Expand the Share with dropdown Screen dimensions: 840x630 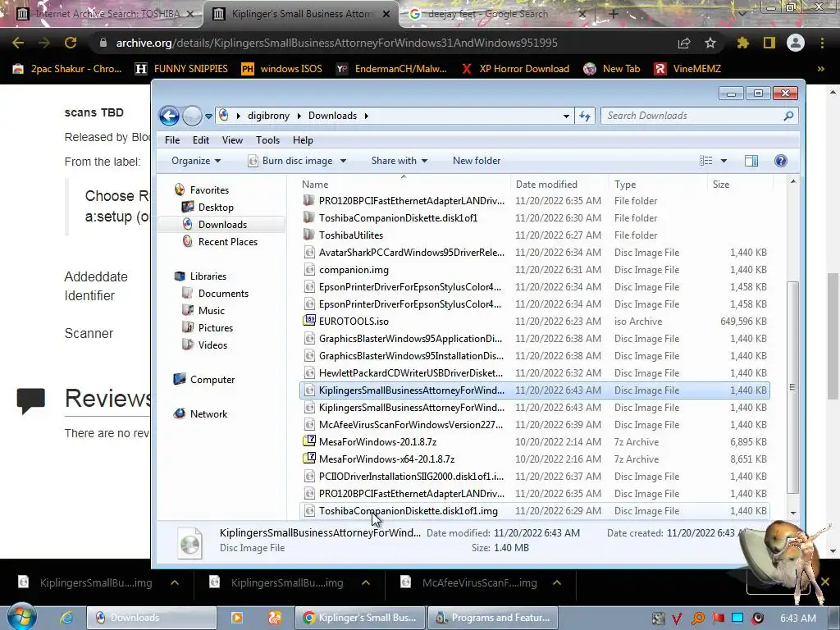click(x=399, y=161)
